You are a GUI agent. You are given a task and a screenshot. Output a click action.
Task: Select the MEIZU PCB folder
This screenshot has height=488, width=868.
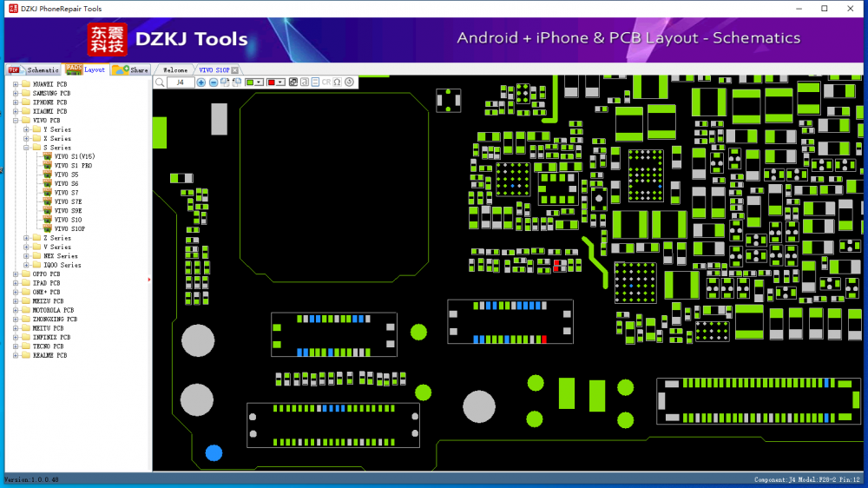48,300
